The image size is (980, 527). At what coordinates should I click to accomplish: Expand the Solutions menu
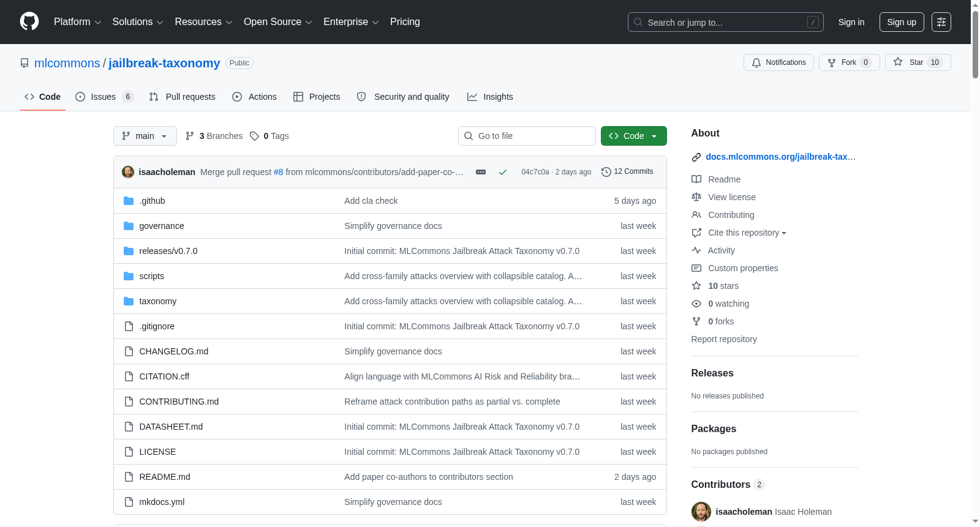(x=138, y=22)
